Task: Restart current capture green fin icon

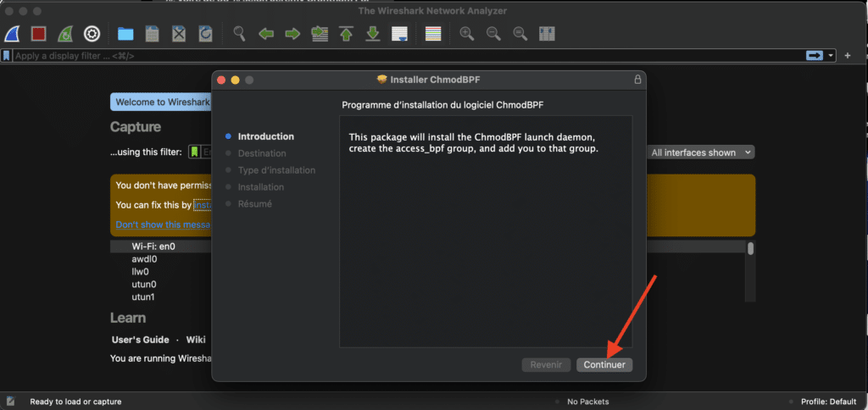Action: click(65, 34)
